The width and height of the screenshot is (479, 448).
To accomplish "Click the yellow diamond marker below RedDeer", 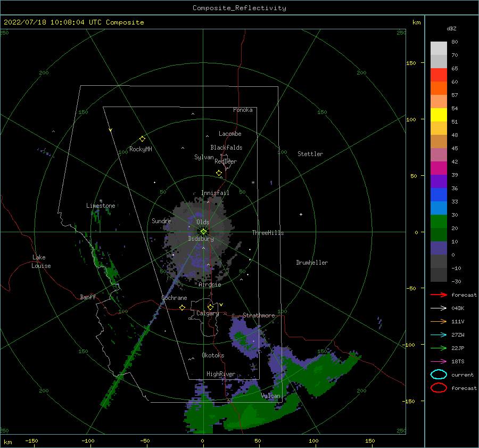I will (x=219, y=173).
